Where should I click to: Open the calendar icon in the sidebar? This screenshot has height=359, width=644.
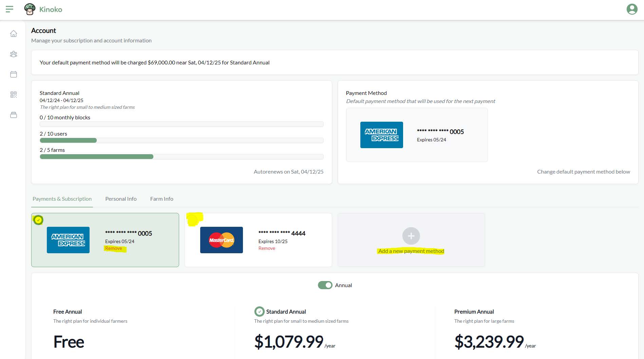coord(14,74)
